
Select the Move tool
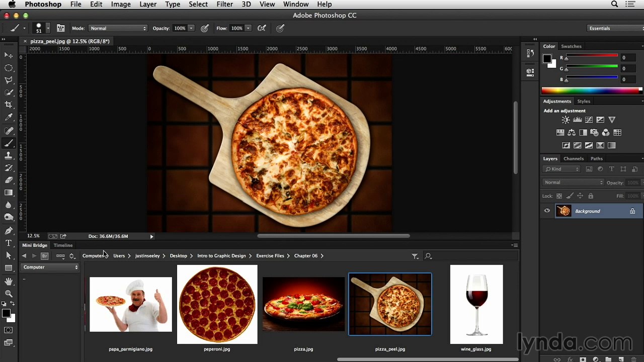tap(9, 55)
